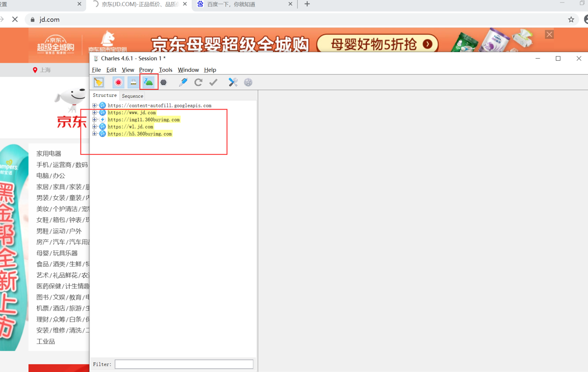Open the Window menu in Charles
Viewport: 588px width, 372px height.
click(188, 70)
